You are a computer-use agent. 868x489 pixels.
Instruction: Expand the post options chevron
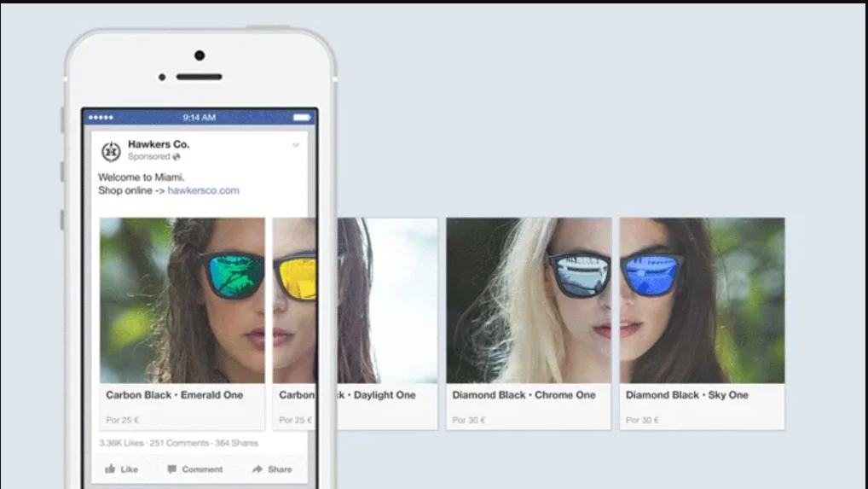coord(296,146)
